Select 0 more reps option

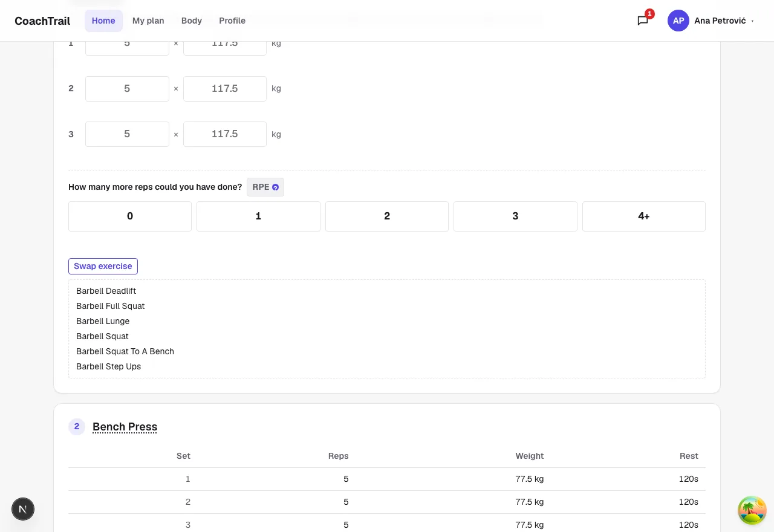[x=130, y=216]
